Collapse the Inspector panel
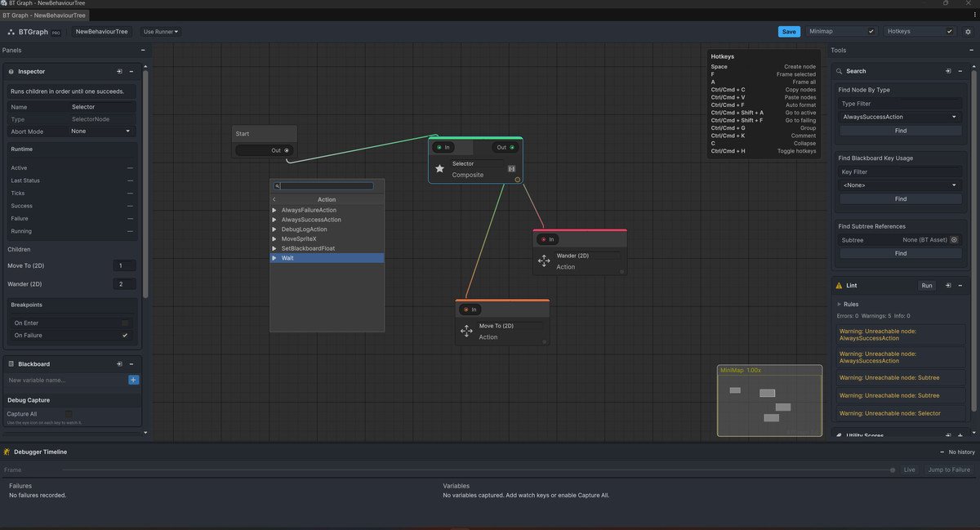Viewport: 980px width, 530px height. [x=131, y=72]
